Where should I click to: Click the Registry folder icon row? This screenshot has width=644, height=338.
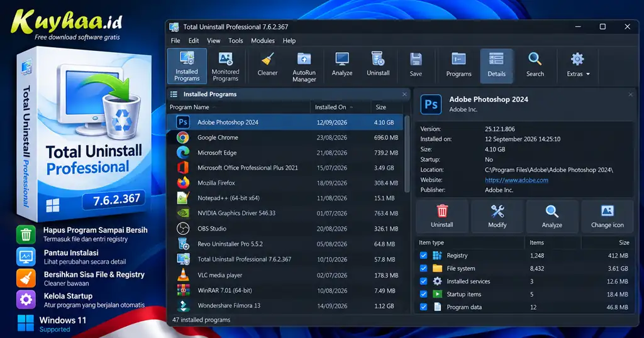(438, 255)
